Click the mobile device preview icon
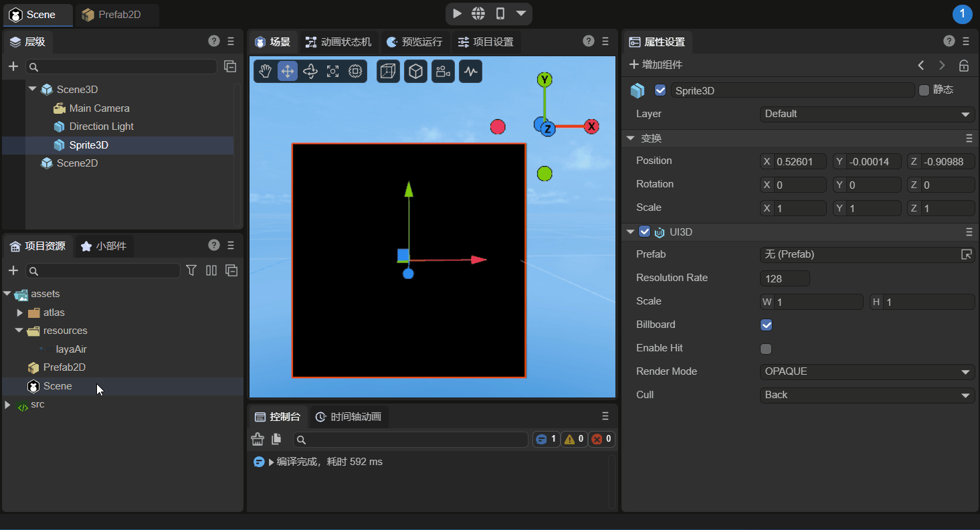Image resolution: width=980 pixels, height=530 pixels. [500, 14]
